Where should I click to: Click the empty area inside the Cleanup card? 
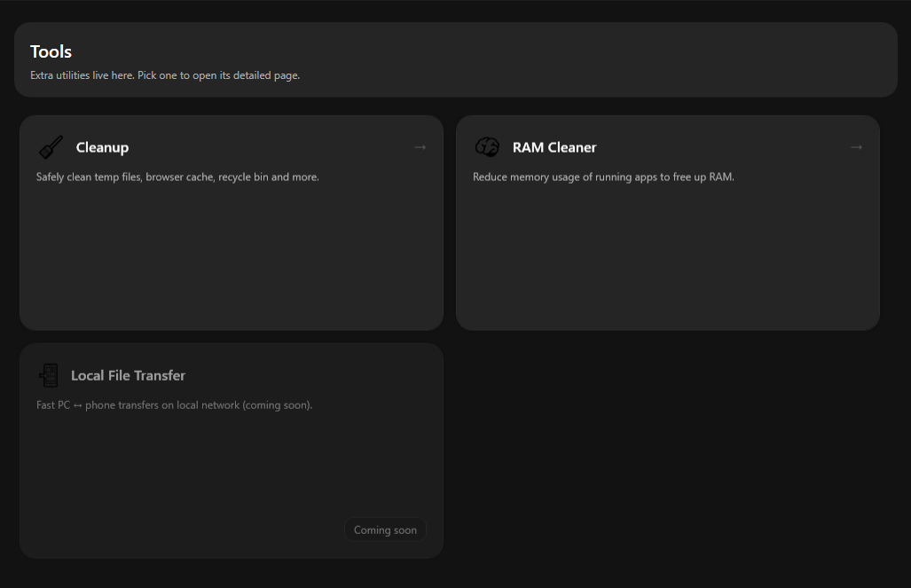coord(231,257)
